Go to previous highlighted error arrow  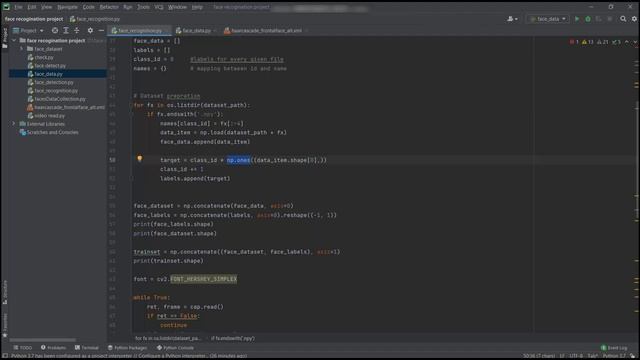(627, 42)
